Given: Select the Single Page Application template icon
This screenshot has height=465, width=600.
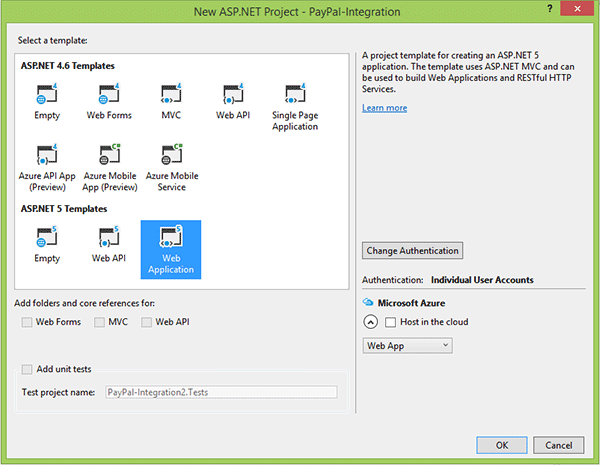Looking at the screenshot, I should coord(295,94).
